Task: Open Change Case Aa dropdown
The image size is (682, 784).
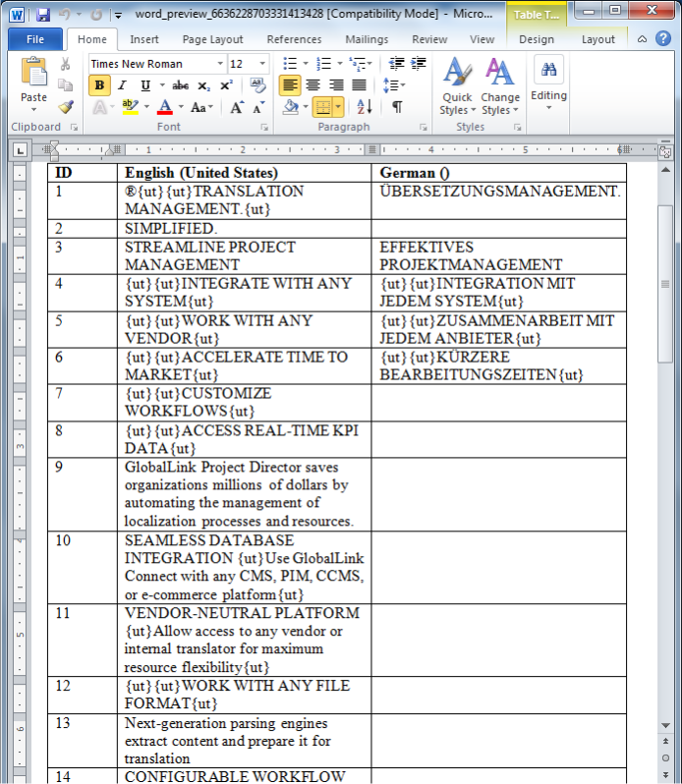Action: (x=201, y=107)
